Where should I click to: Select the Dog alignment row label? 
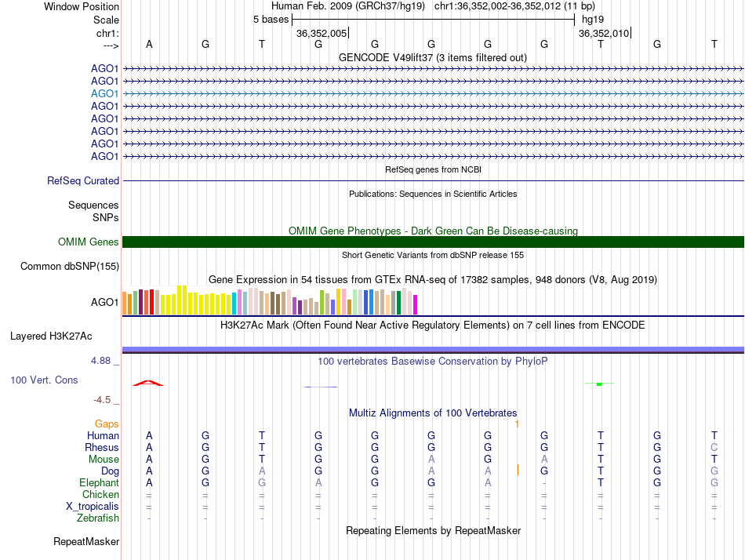click(x=111, y=471)
